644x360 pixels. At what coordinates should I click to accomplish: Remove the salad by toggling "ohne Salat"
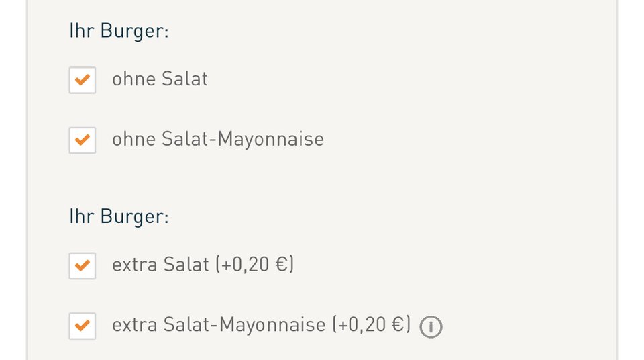(82, 80)
